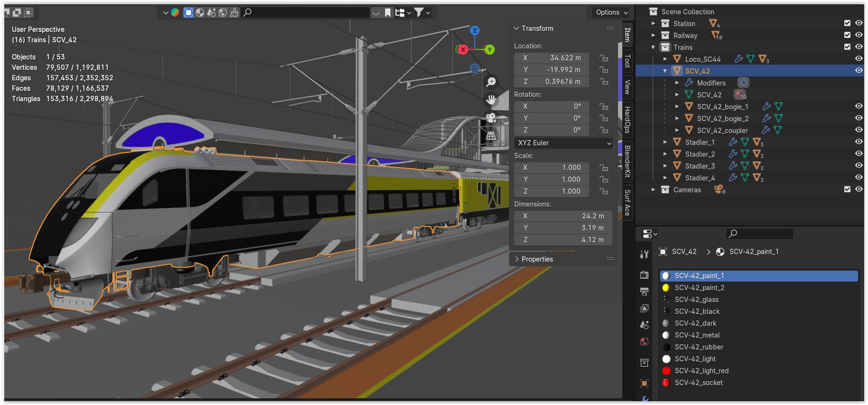Viewport: 868px width, 405px height.
Task: Click the bookmark icon in outliner header
Action: (x=388, y=12)
